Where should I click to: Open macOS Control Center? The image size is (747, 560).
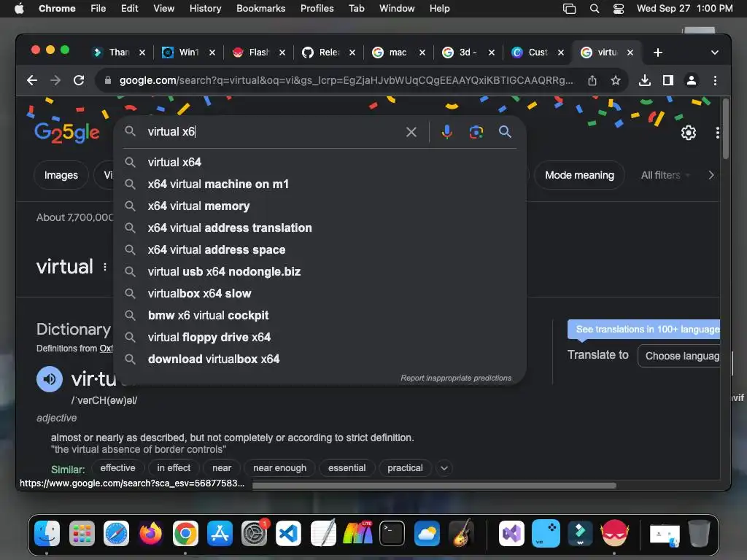pyautogui.click(x=619, y=9)
